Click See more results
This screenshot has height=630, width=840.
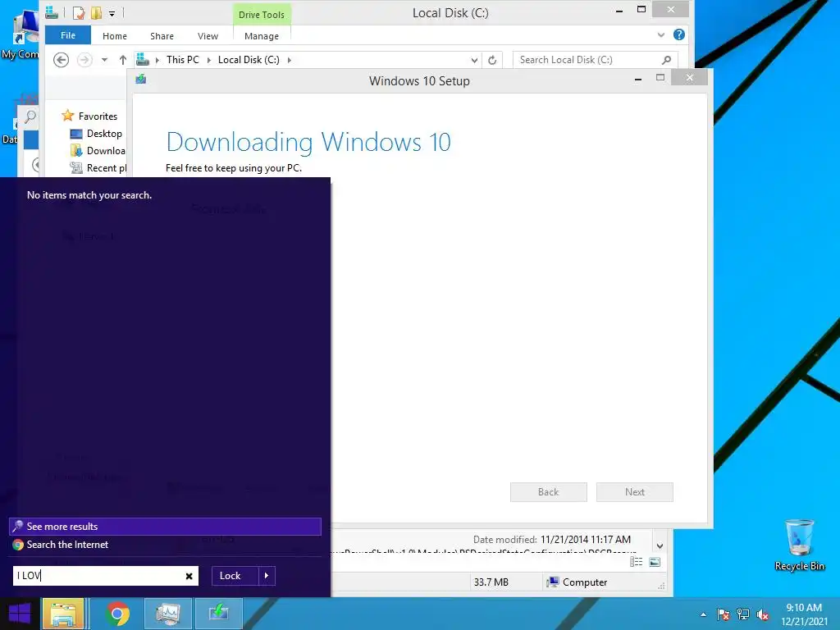pos(165,527)
